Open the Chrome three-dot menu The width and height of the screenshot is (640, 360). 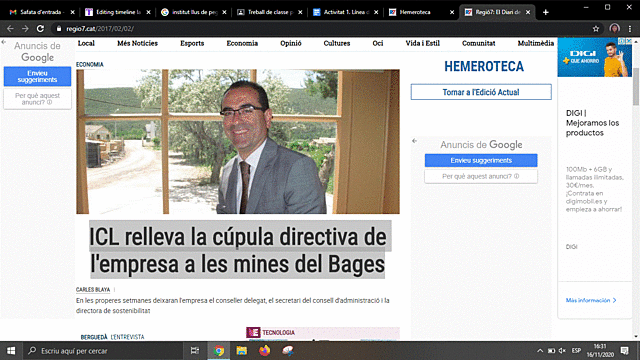[630, 29]
